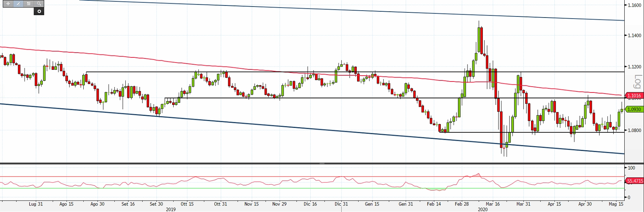Click the Gen 15 date label

click(x=372, y=204)
